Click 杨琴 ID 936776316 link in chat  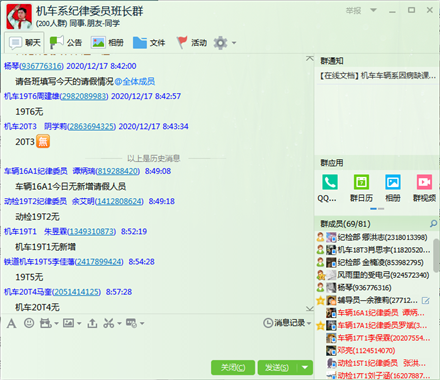pyautogui.click(x=41, y=66)
